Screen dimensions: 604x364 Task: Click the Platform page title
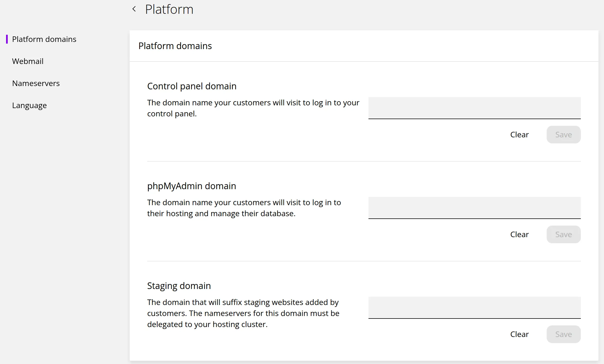169,9
